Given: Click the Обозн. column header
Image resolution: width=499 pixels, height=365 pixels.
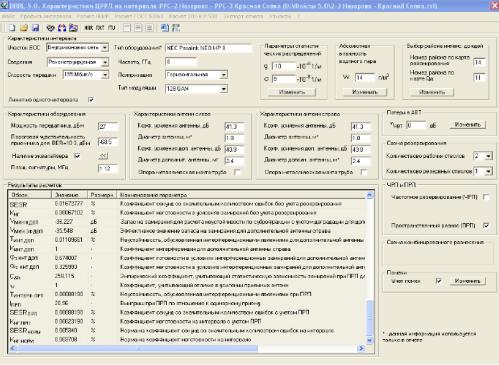Looking at the screenshot, I should pos(30,195).
